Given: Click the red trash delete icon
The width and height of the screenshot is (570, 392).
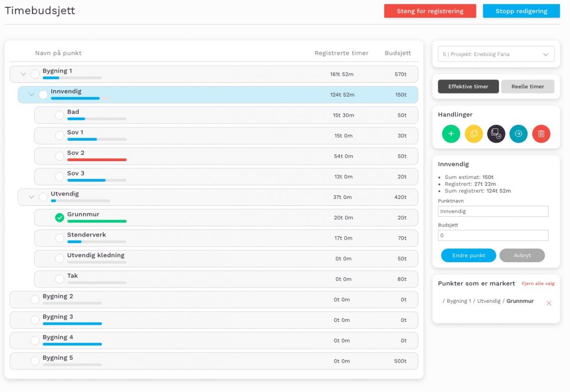Looking at the screenshot, I should [541, 134].
